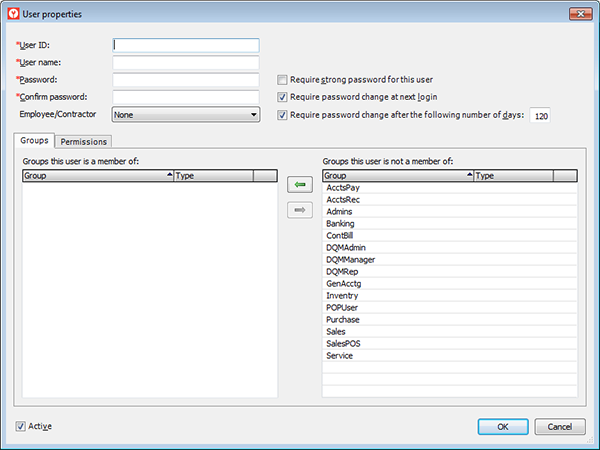Select the SalesPOS group row
The width and height of the screenshot is (600, 450).
pyautogui.click(x=343, y=344)
